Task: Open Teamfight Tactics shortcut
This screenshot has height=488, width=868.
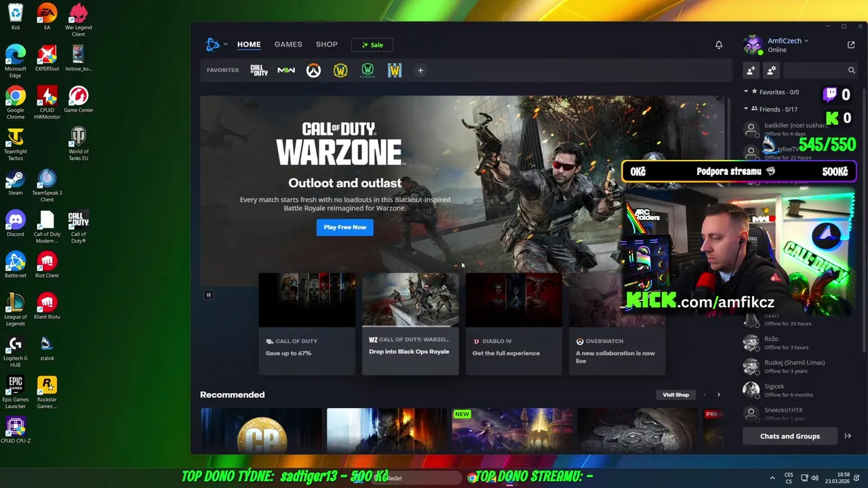Action: tap(16, 144)
